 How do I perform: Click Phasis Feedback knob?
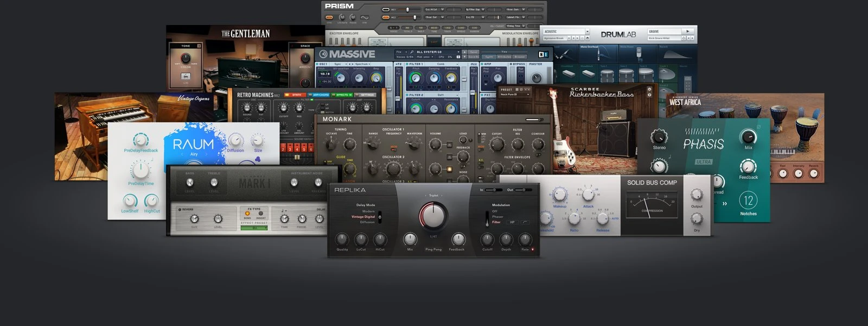(x=748, y=167)
